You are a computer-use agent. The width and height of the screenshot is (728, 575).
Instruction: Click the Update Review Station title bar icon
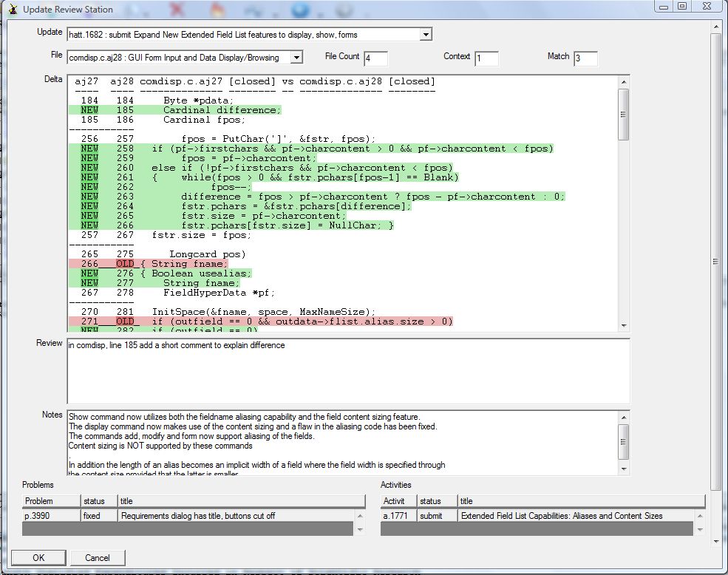click(x=11, y=9)
